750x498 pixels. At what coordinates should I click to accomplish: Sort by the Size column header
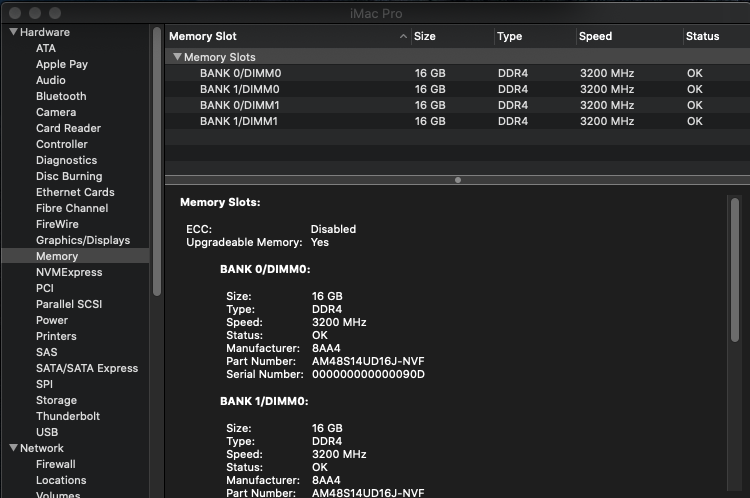point(425,36)
